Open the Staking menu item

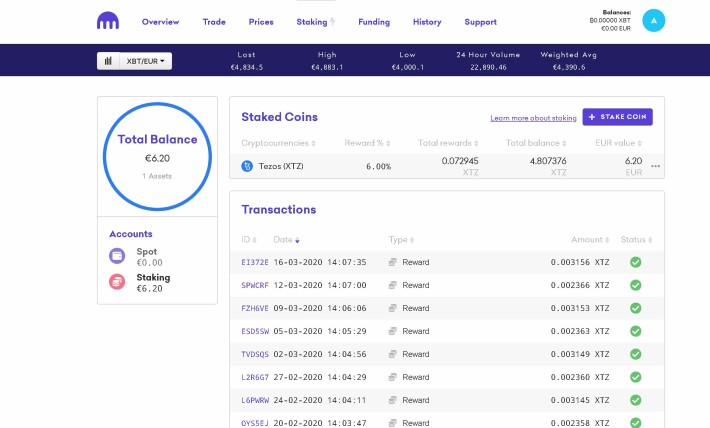point(312,22)
